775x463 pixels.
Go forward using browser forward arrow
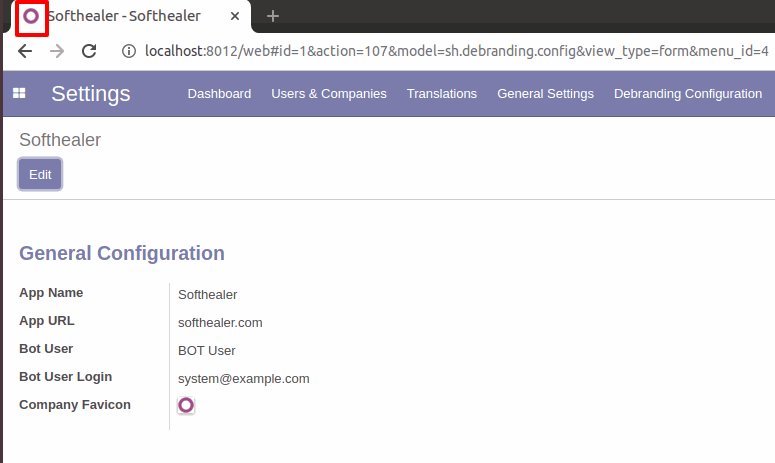[57, 51]
